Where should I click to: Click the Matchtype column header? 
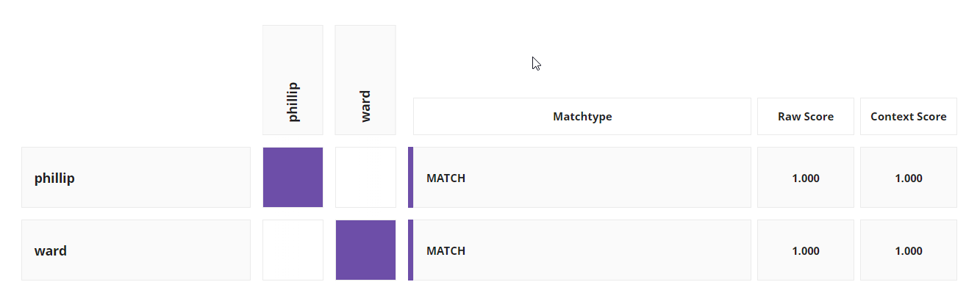[582, 116]
